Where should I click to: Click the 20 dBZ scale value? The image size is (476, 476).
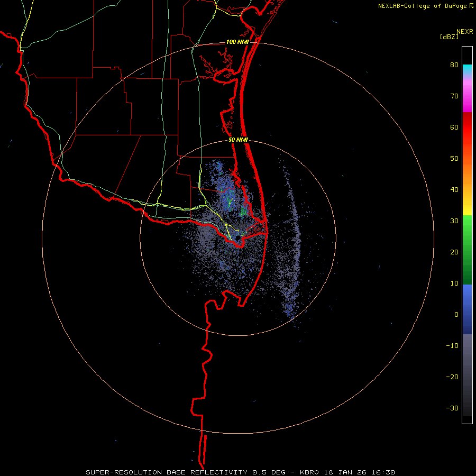454,252
